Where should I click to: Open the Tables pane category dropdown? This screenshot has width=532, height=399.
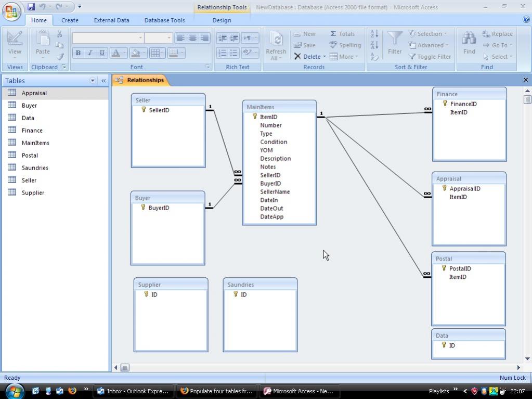click(92, 81)
